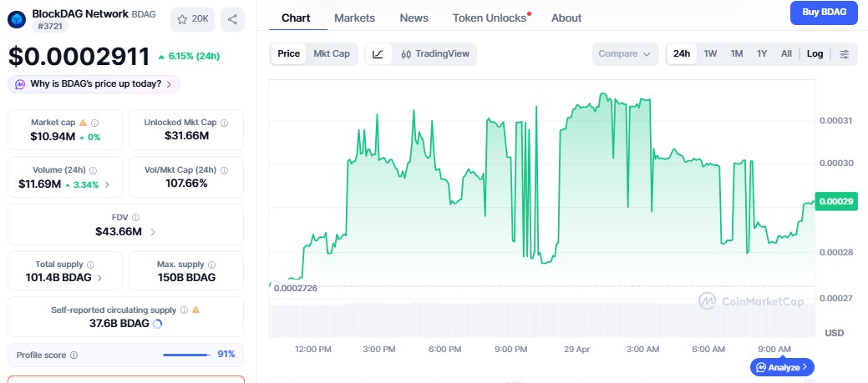Click the 29 Apr date label on axis

576,350
